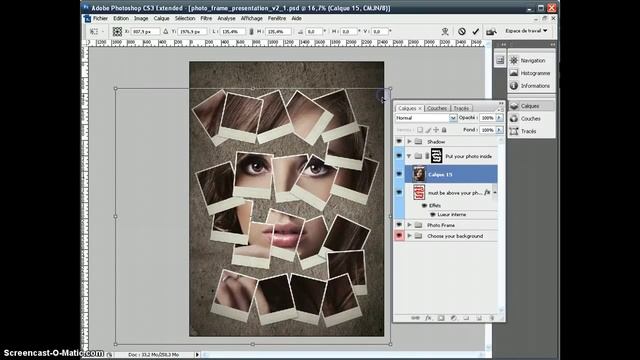Open the Bridge icon in the options bar

tap(491, 31)
